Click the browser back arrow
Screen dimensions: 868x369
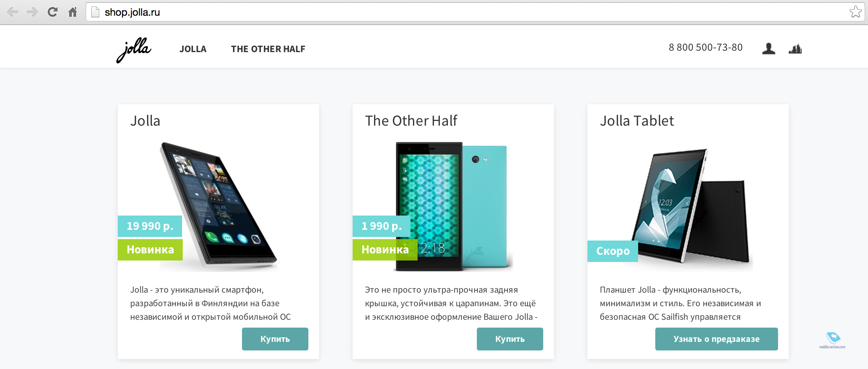(12, 12)
